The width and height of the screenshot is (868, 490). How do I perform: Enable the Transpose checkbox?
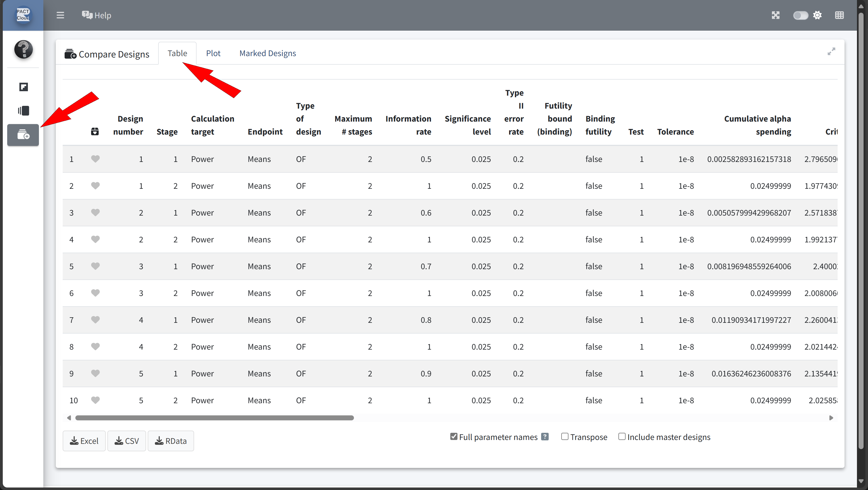(x=565, y=437)
